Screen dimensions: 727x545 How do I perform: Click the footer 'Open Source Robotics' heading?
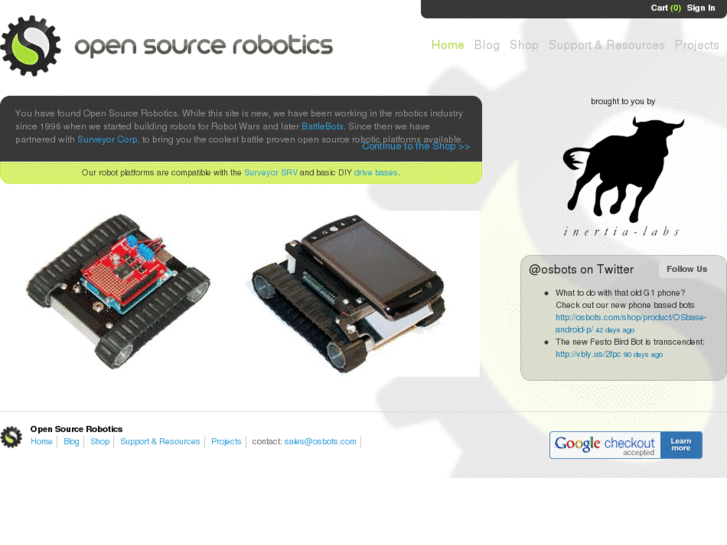tap(77, 429)
